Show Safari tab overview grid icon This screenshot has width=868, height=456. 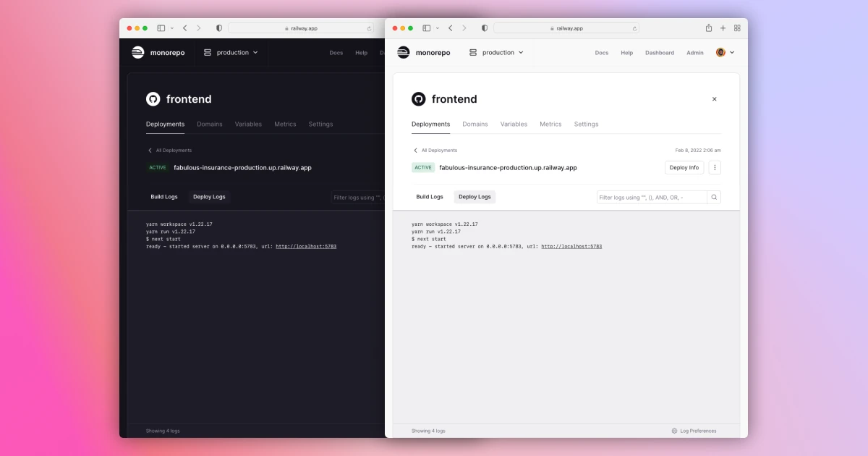tap(737, 28)
